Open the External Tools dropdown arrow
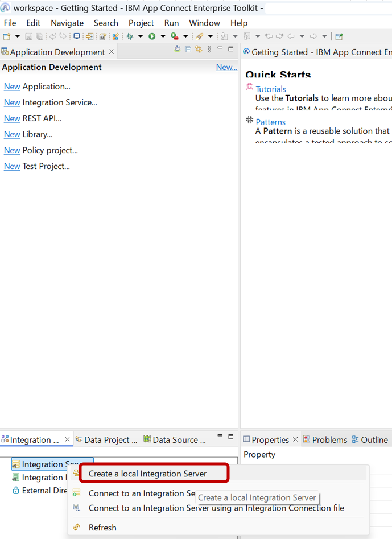The width and height of the screenshot is (392, 539). pyautogui.click(x=211, y=36)
